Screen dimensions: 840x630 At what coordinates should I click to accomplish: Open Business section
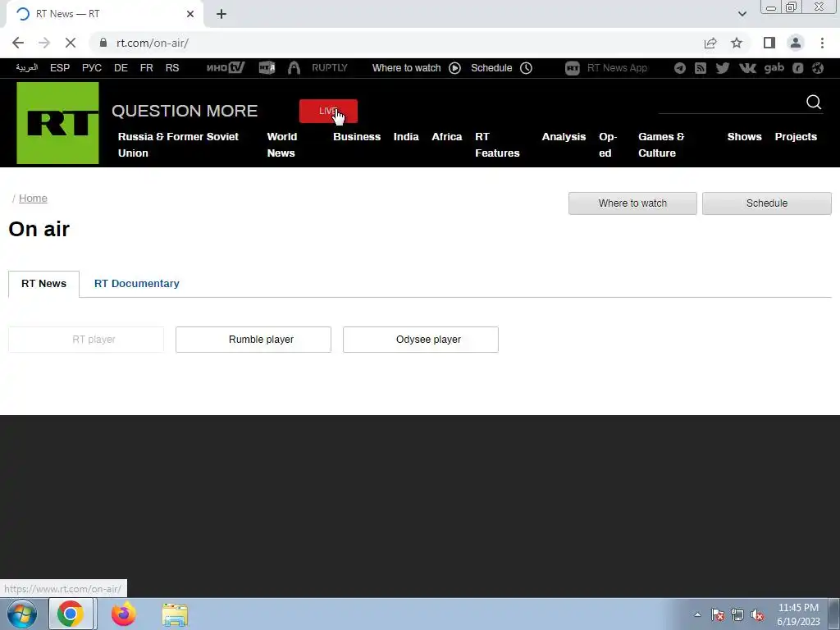tap(357, 137)
